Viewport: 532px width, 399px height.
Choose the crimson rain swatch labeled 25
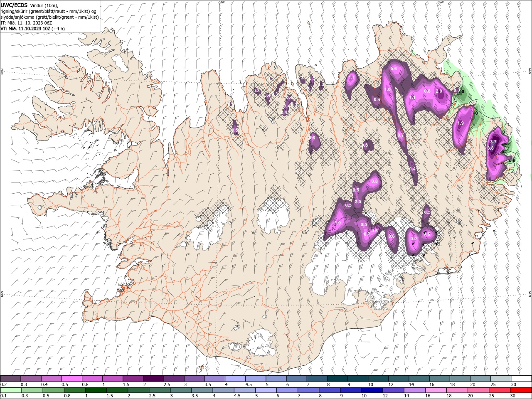500,390
